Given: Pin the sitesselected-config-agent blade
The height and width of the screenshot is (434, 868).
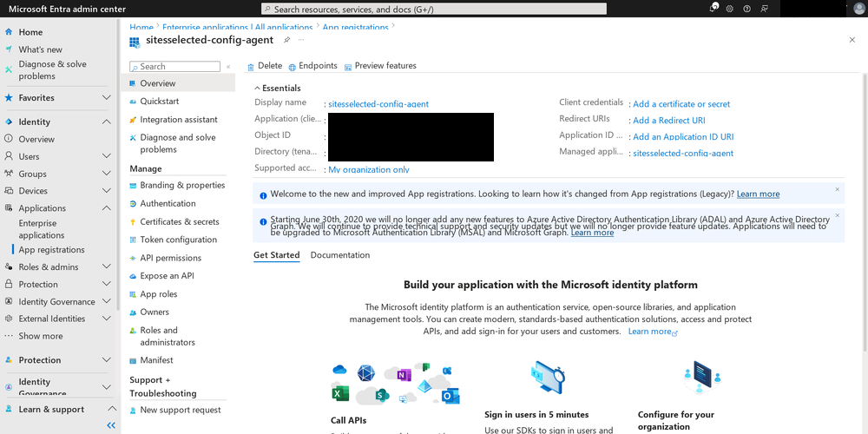Looking at the screenshot, I should [x=286, y=40].
